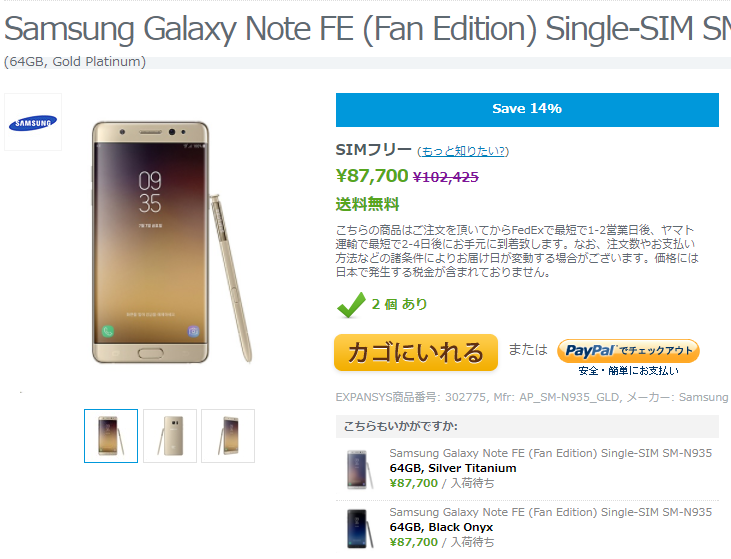The width and height of the screenshot is (731, 559).
Task: Click the Samsung brand logo
Action: pyautogui.click(x=33, y=123)
